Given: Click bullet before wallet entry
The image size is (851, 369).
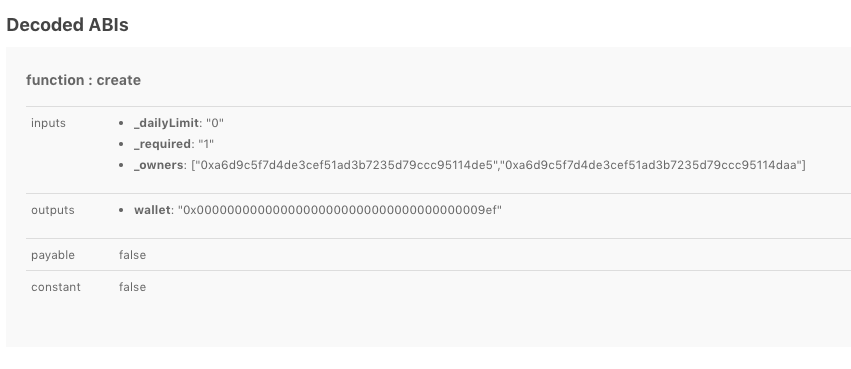Looking at the screenshot, I should click(x=121, y=211).
